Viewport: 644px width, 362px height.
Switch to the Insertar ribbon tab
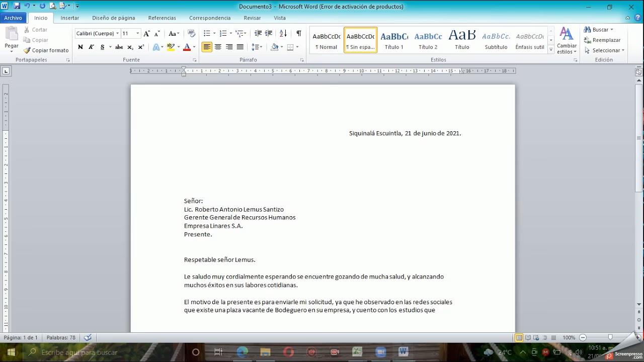pos(70,18)
